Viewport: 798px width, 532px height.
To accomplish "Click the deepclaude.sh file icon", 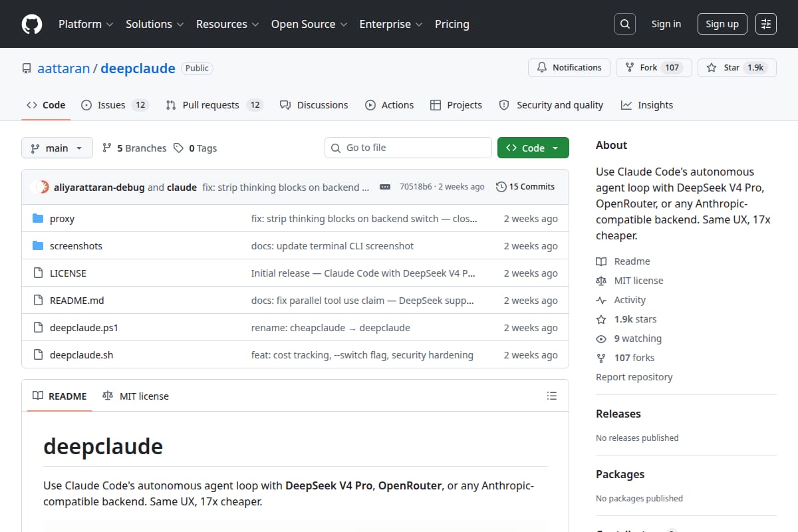I will [38, 355].
